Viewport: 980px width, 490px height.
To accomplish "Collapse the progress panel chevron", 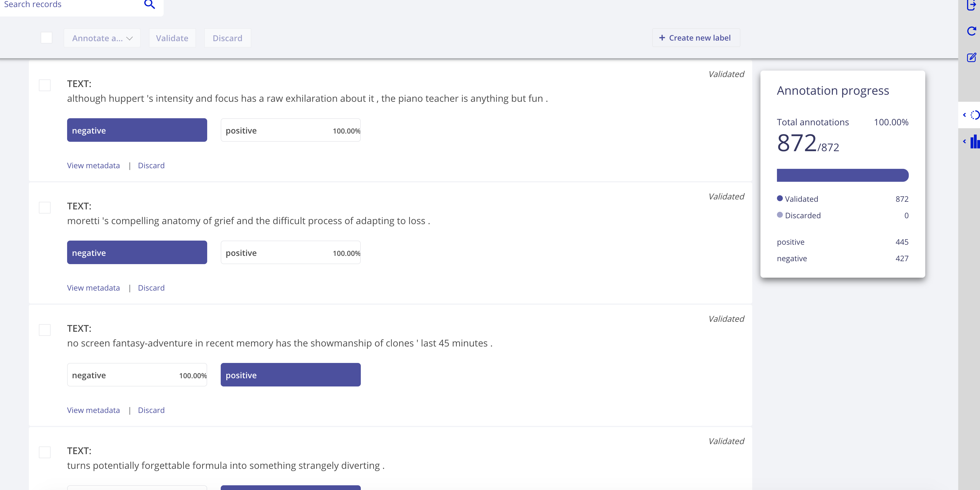I will (964, 115).
